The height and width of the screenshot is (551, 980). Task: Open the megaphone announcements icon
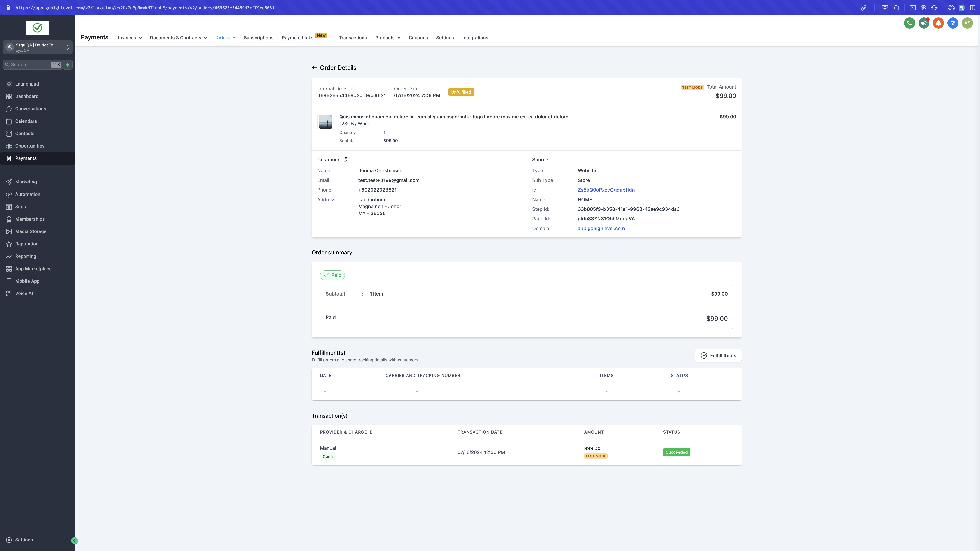pos(924,23)
